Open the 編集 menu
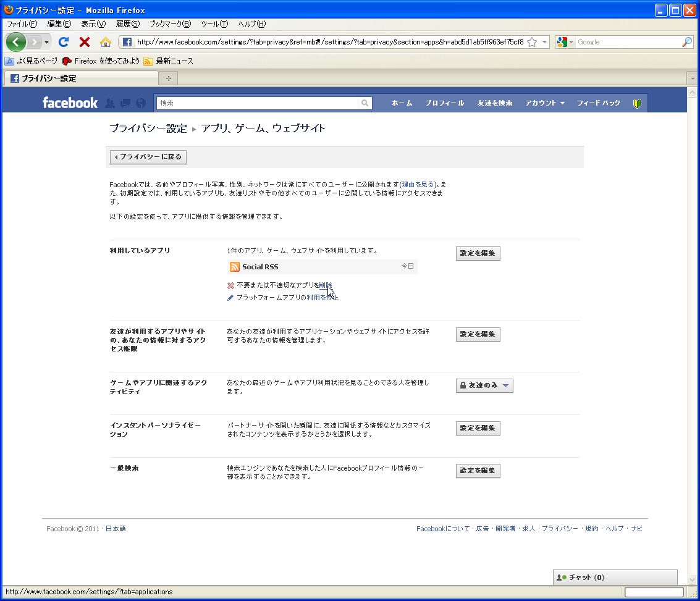This screenshot has height=601, width=700. (59, 24)
